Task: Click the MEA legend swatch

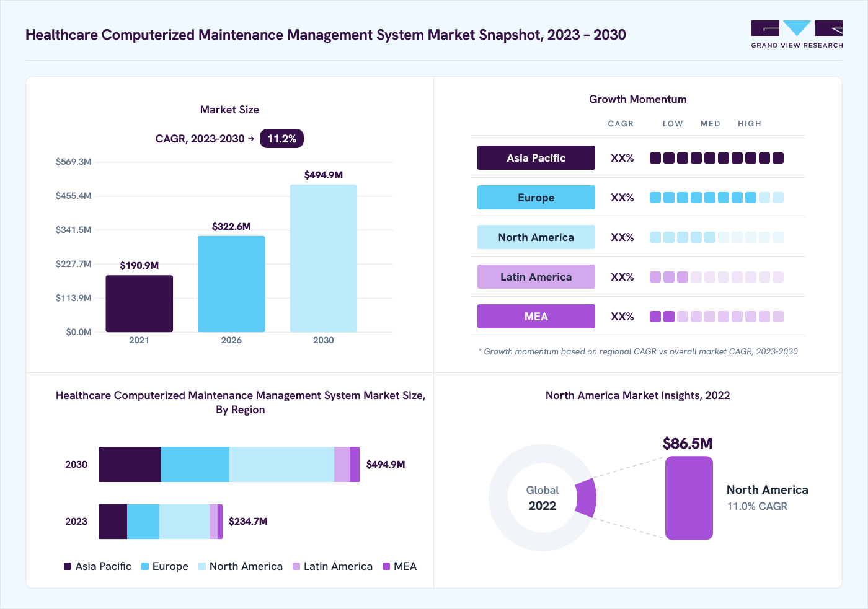Action: pos(386,566)
